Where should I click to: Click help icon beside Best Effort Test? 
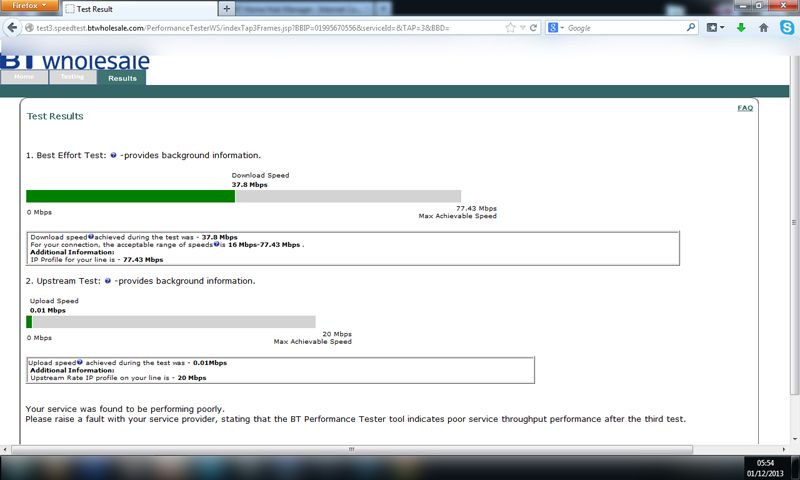[113, 155]
